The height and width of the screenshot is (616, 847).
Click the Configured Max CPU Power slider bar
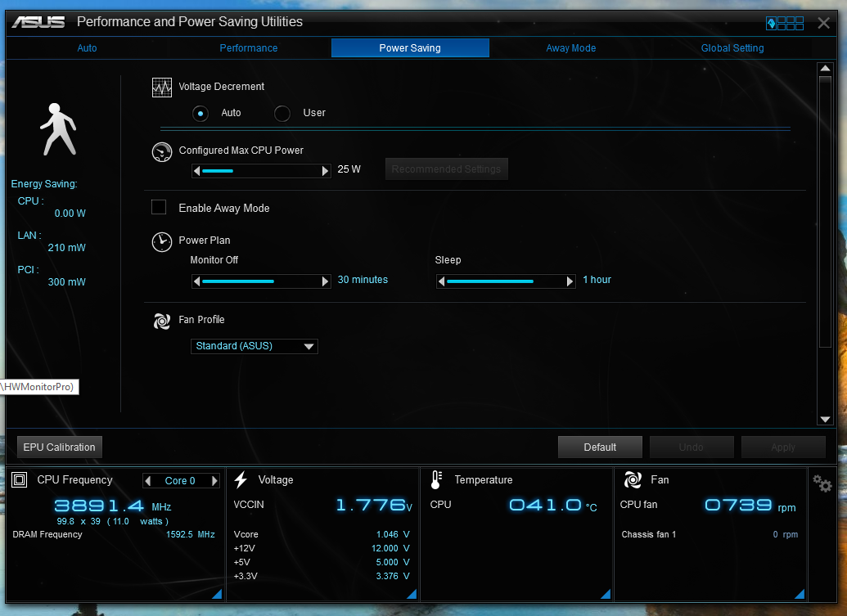[261, 171]
